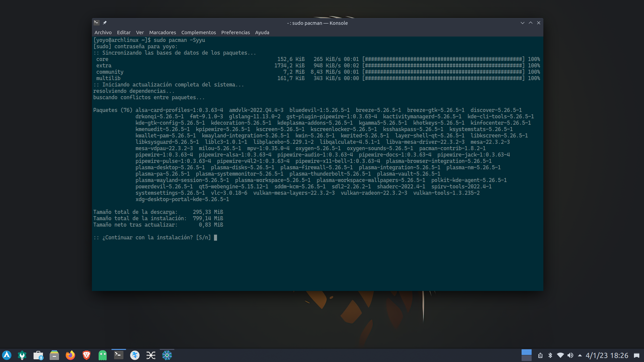Open the Arch Linux application launcher
Image resolution: width=644 pixels, height=362 pixels.
7,355
